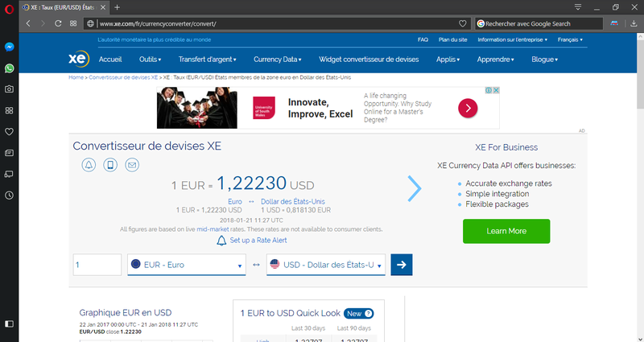Open Information sur l'entreprise dropdown

coord(513,39)
